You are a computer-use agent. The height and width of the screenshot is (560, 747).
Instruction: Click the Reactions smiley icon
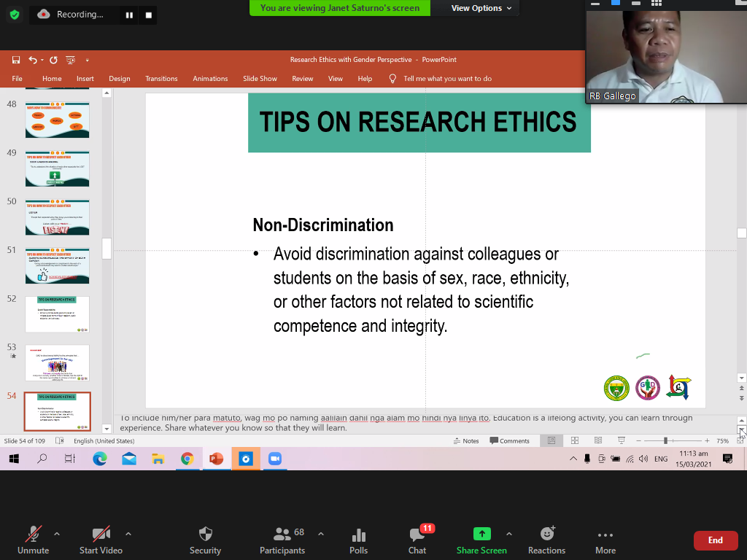[546, 534]
